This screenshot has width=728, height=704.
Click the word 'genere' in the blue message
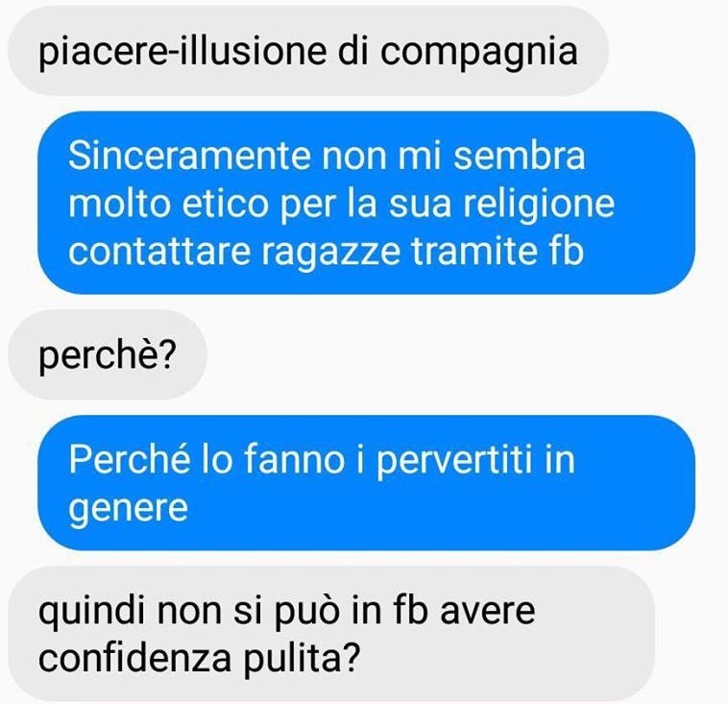128,509
